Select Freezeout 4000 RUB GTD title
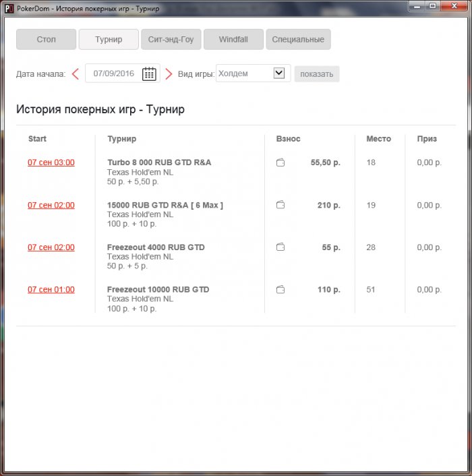Screen dimensions: 472x476 click(x=156, y=247)
